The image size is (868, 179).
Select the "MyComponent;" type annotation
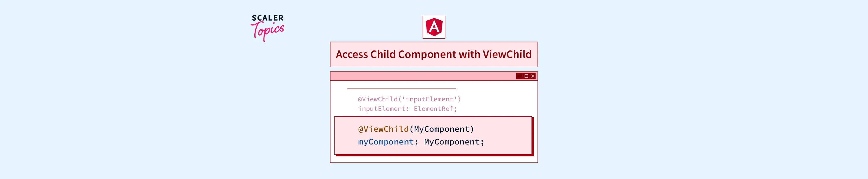click(x=454, y=142)
